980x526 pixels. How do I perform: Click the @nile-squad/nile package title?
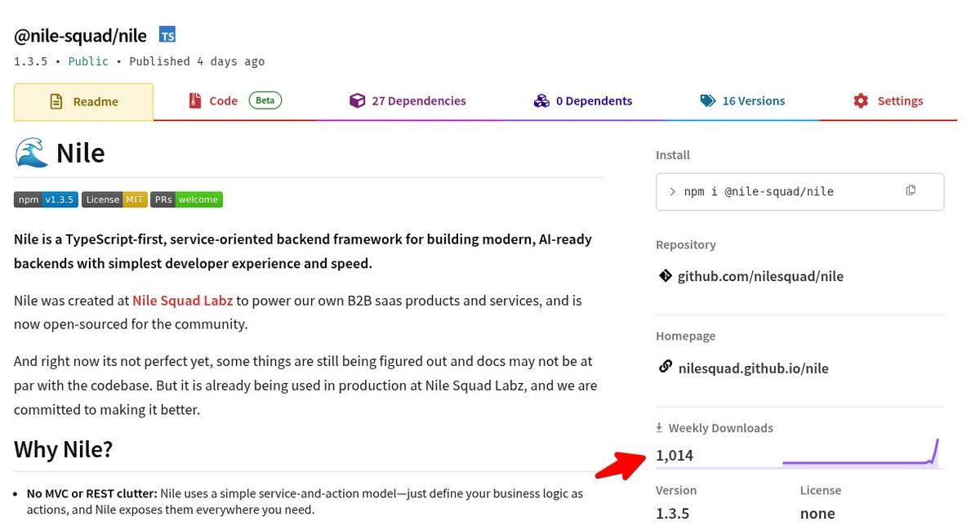click(80, 36)
